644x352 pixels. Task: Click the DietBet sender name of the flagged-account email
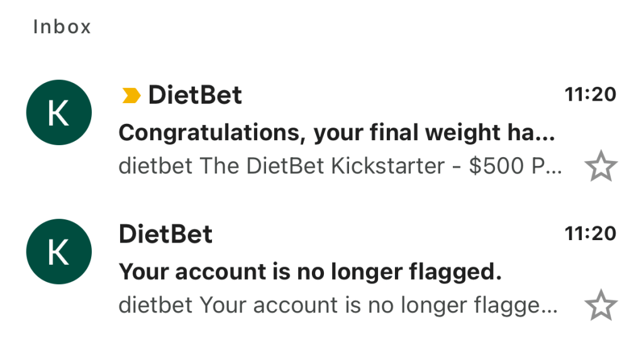(x=165, y=234)
